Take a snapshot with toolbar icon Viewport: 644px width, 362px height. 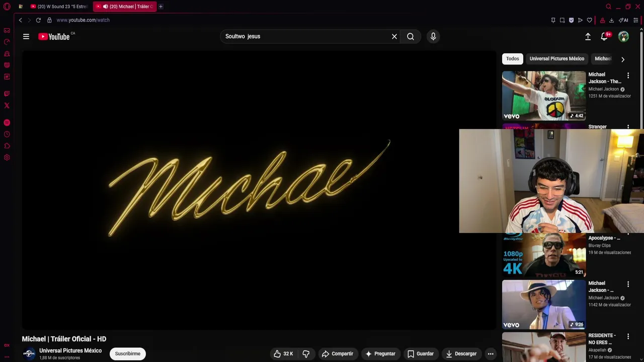point(562,20)
